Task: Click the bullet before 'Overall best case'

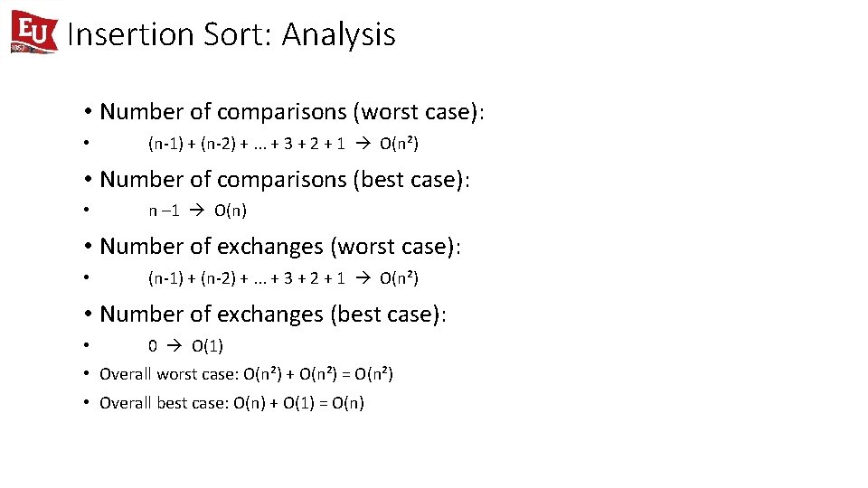Action: click(87, 402)
